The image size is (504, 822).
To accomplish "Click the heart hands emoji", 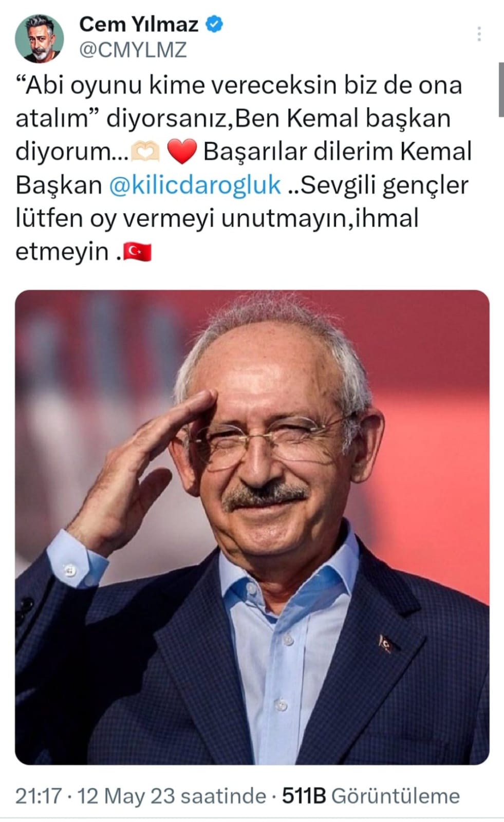I will 146,152.
